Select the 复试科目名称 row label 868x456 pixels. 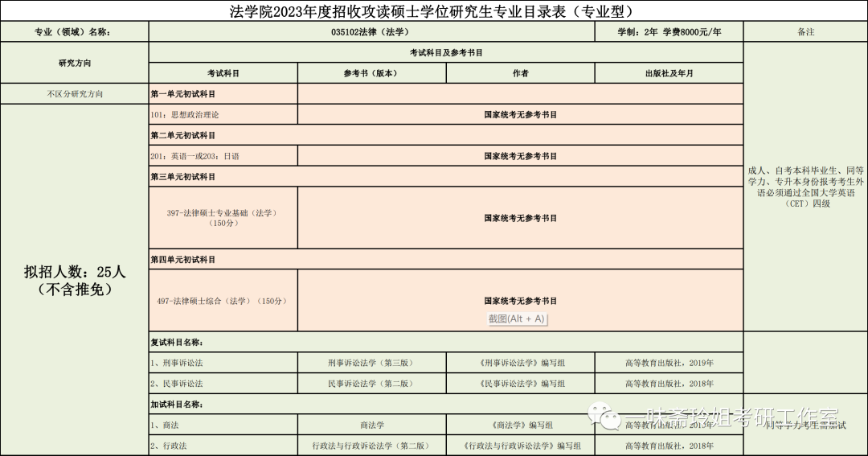pos(177,343)
